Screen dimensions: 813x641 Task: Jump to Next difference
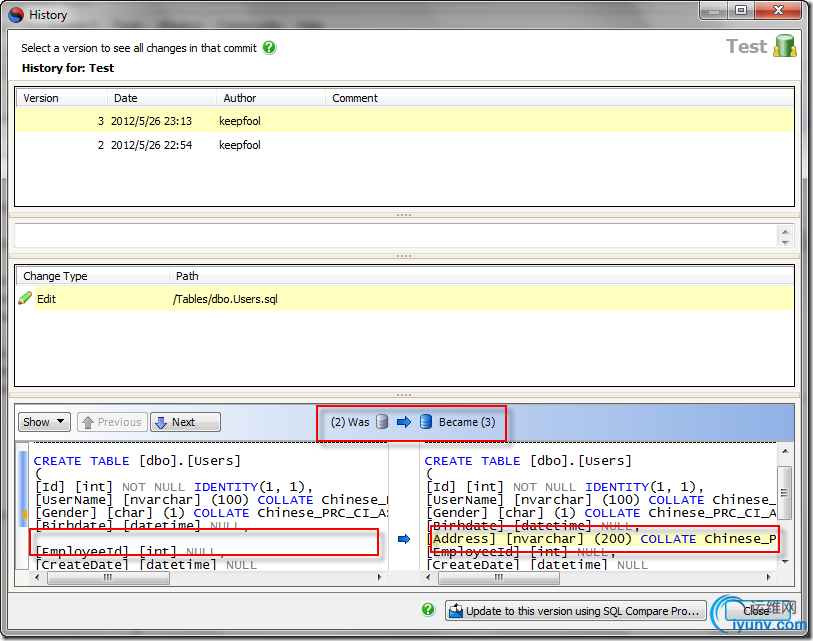[x=185, y=422]
